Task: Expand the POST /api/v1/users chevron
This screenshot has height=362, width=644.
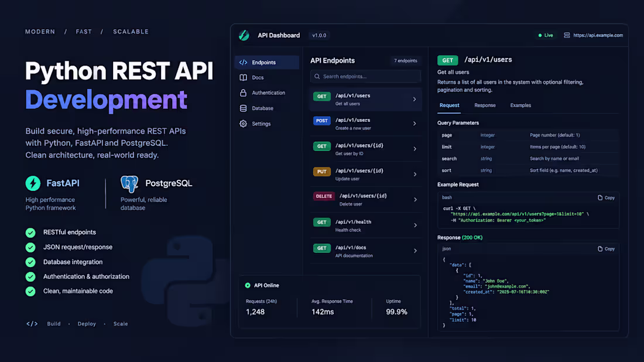Action: 415,124
